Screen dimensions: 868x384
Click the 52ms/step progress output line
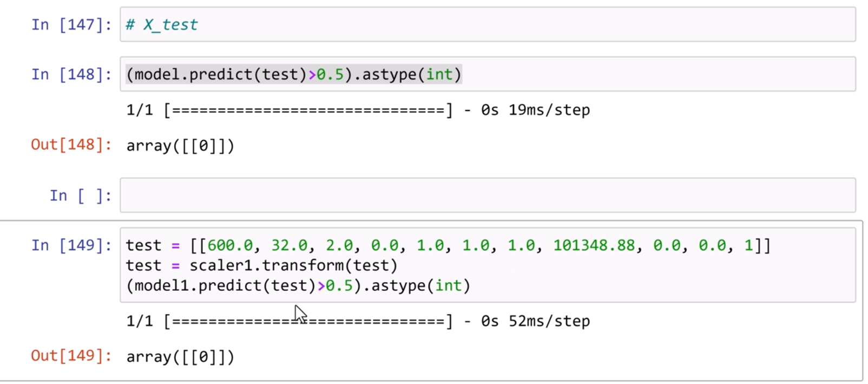tap(358, 321)
